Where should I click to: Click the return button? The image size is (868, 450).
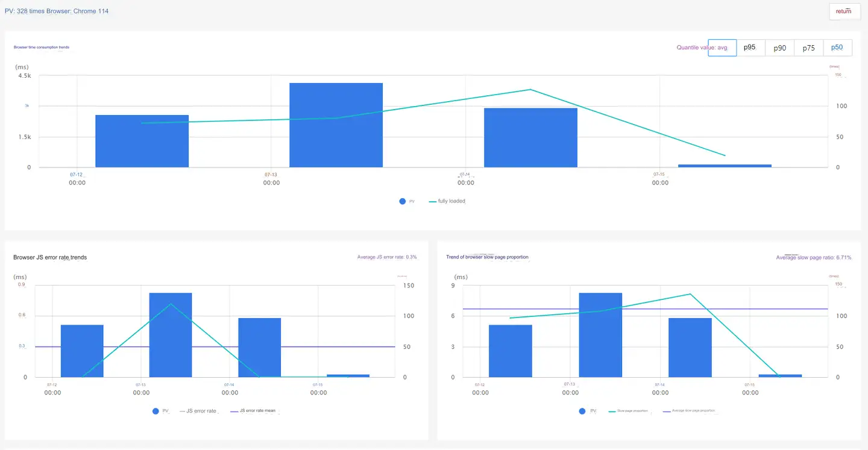click(x=844, y=11)
